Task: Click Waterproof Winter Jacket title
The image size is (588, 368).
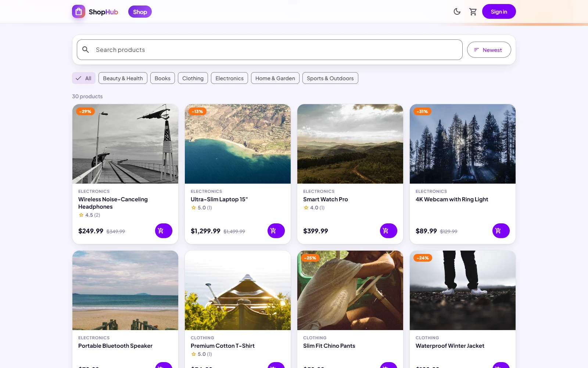Action: point(450,346)
